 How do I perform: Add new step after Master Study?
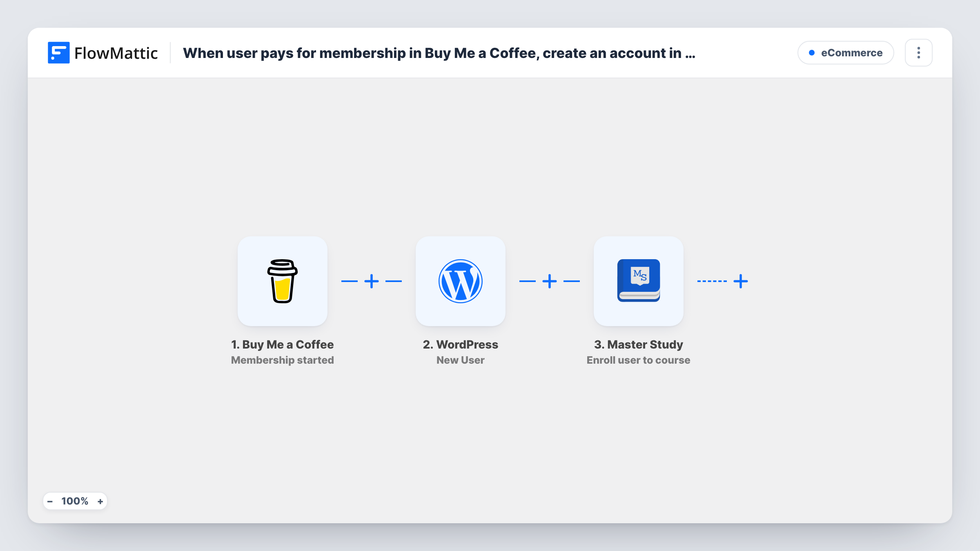pyautogui.click(x=741, y=281)
